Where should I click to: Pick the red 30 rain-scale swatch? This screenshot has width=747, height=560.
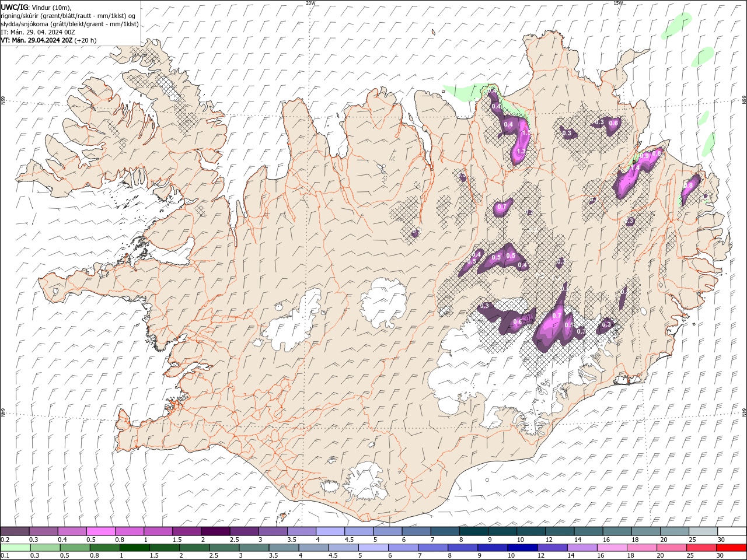[x=731, y=548]
